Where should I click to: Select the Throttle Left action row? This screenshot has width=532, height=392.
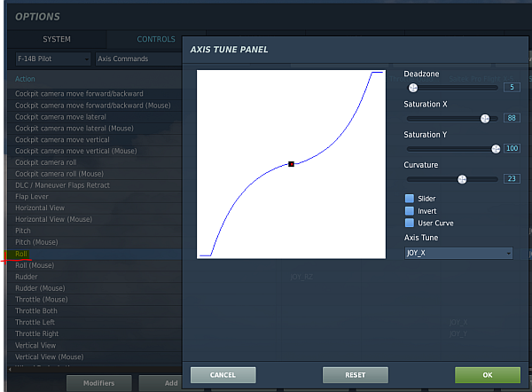click(95, 323)
